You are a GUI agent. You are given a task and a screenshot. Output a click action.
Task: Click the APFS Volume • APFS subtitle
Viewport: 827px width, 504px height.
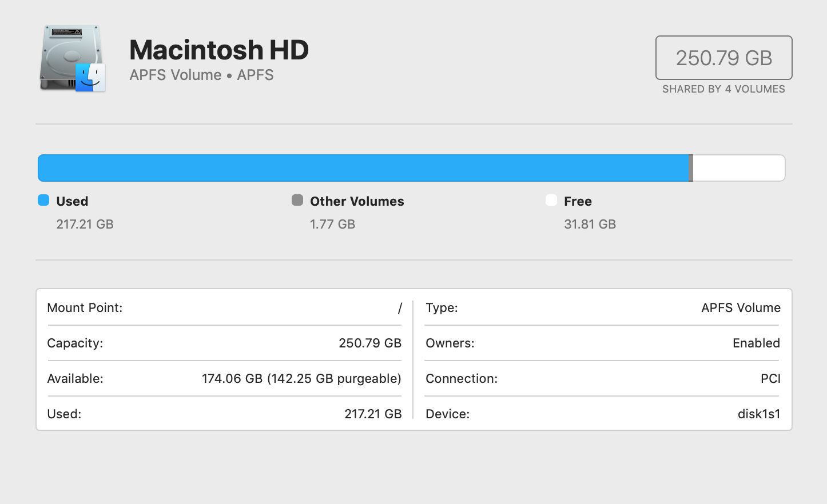pos(201,75)
